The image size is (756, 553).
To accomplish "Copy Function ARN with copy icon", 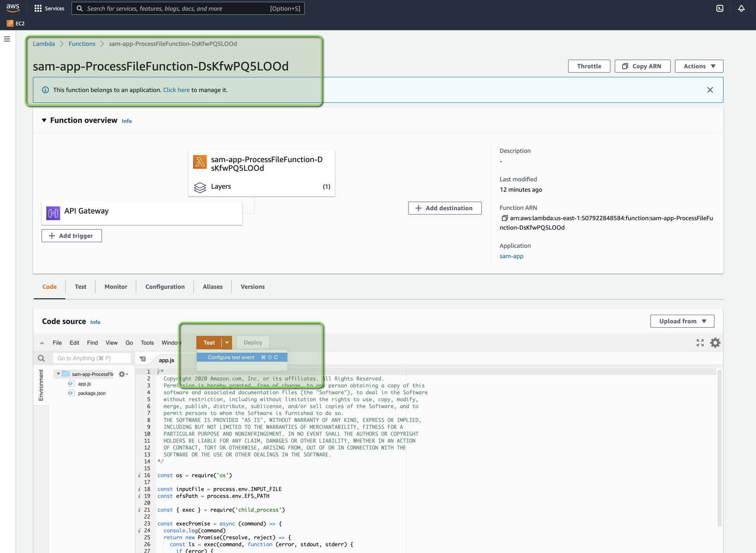I will (x=504, y=218).
